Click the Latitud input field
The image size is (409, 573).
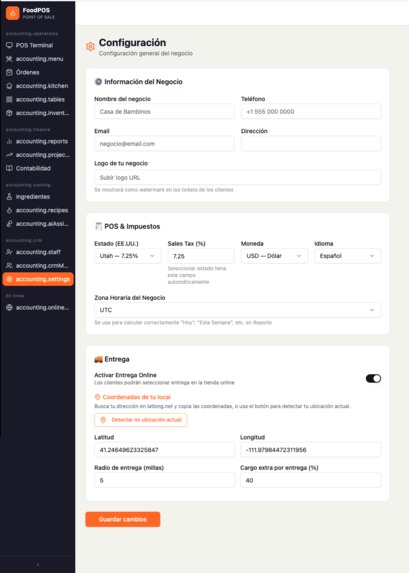164,450
